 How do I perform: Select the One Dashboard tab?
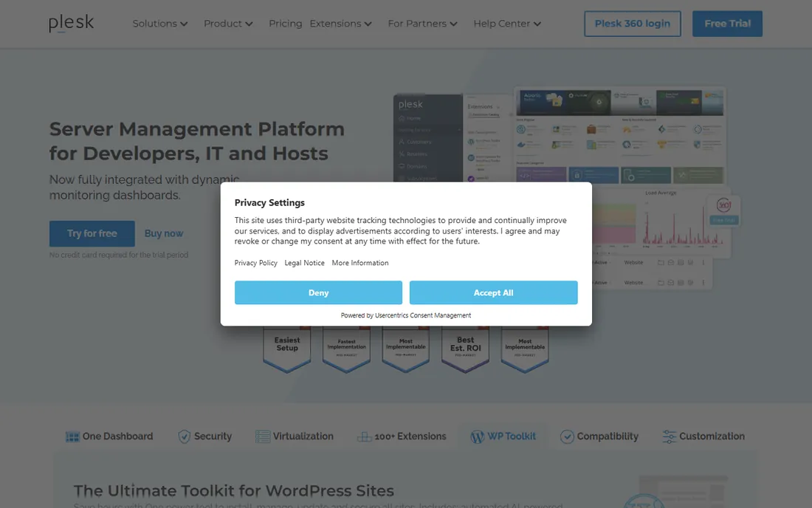(x=109, y=436)
